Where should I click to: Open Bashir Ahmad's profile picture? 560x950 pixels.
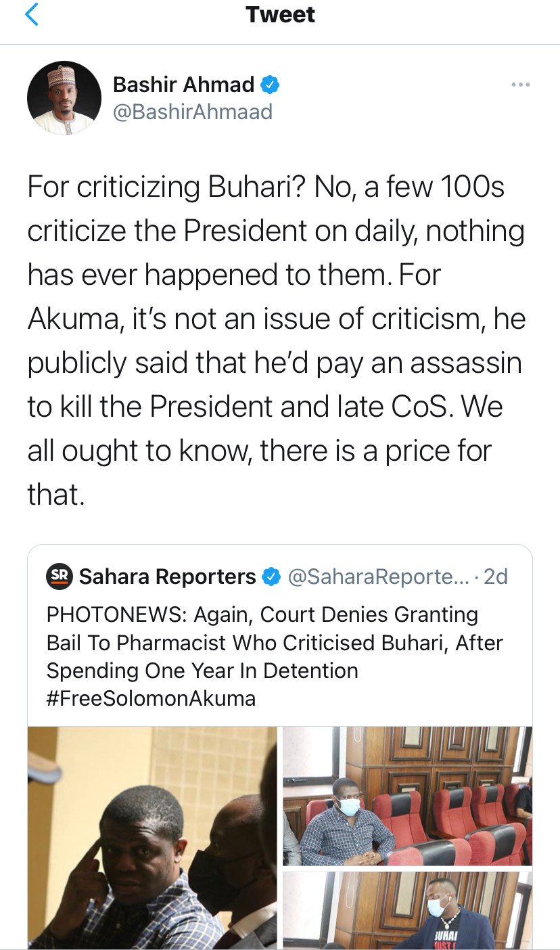[64, 98]
